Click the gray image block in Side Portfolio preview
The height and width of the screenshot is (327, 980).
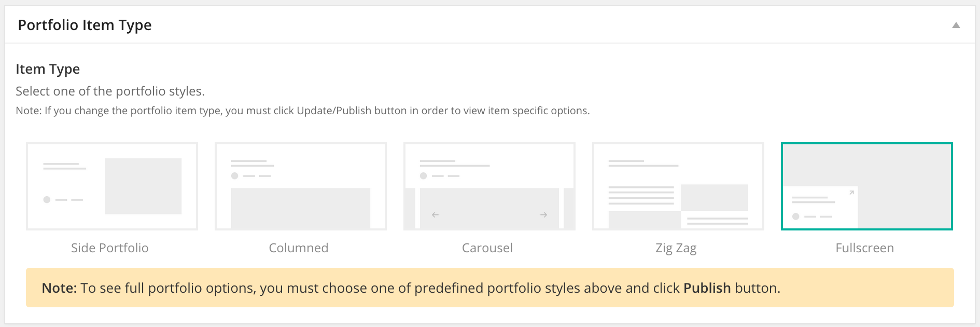tap(144, 186)
